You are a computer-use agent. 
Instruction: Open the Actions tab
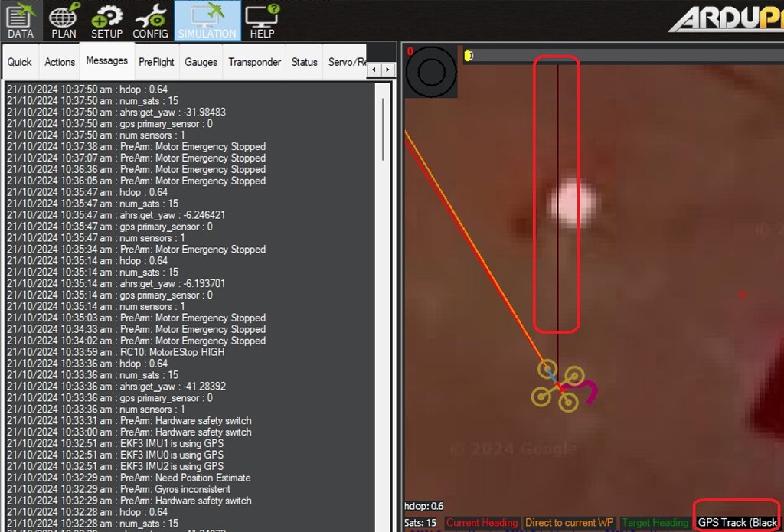click(59, 60)
